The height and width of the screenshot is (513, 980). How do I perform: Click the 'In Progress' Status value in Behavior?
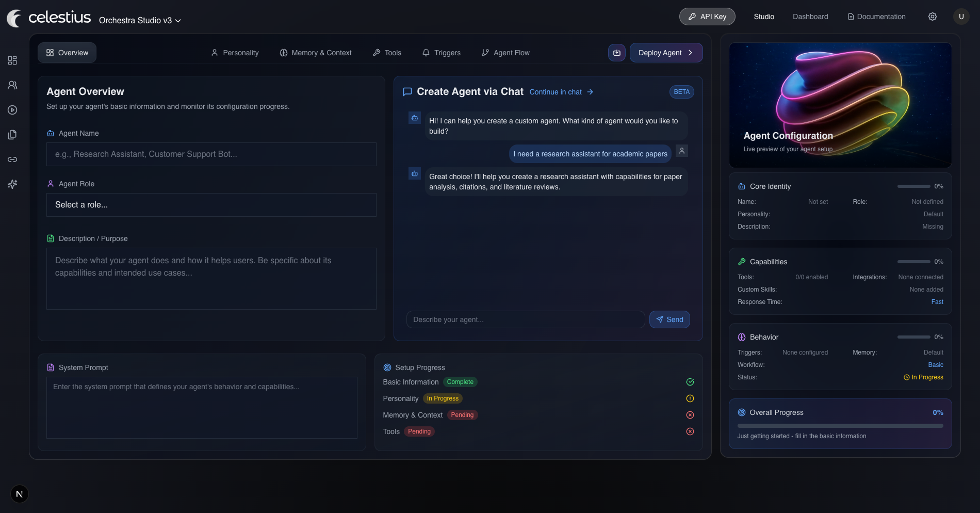(923, 377)
